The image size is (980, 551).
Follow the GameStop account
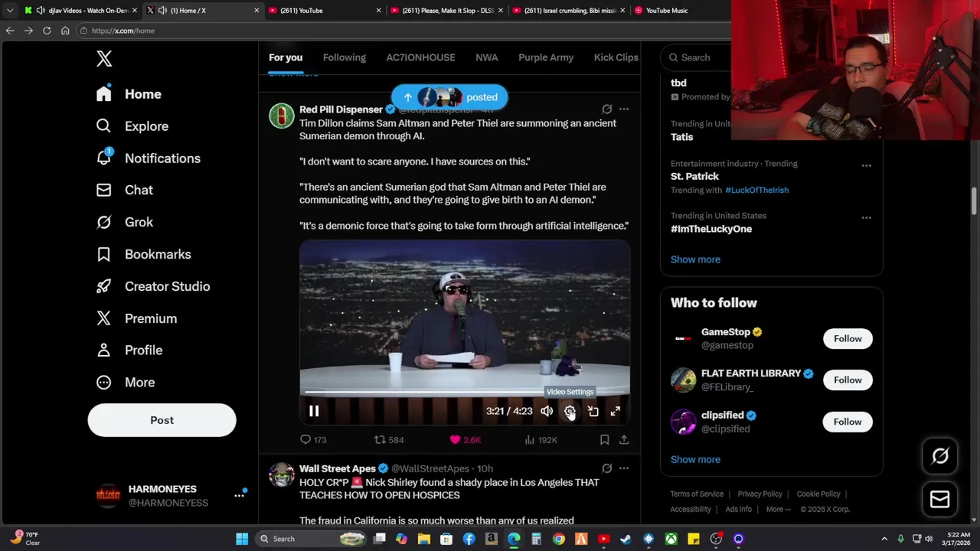[x=848, y=338]
